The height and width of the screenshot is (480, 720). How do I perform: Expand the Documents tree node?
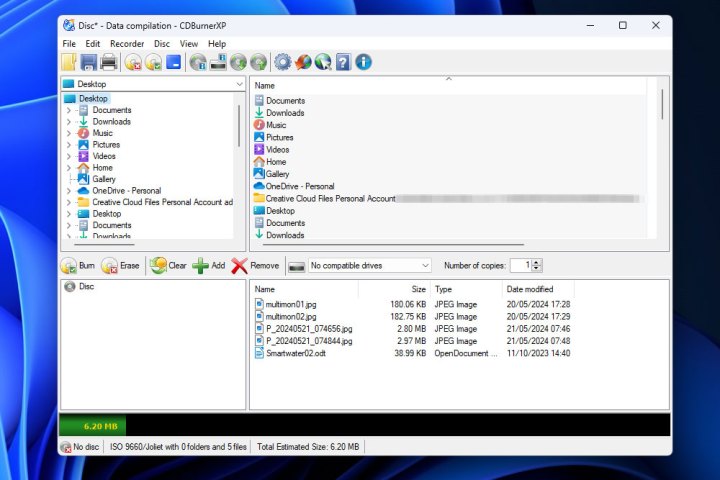[x=69, y=110]
